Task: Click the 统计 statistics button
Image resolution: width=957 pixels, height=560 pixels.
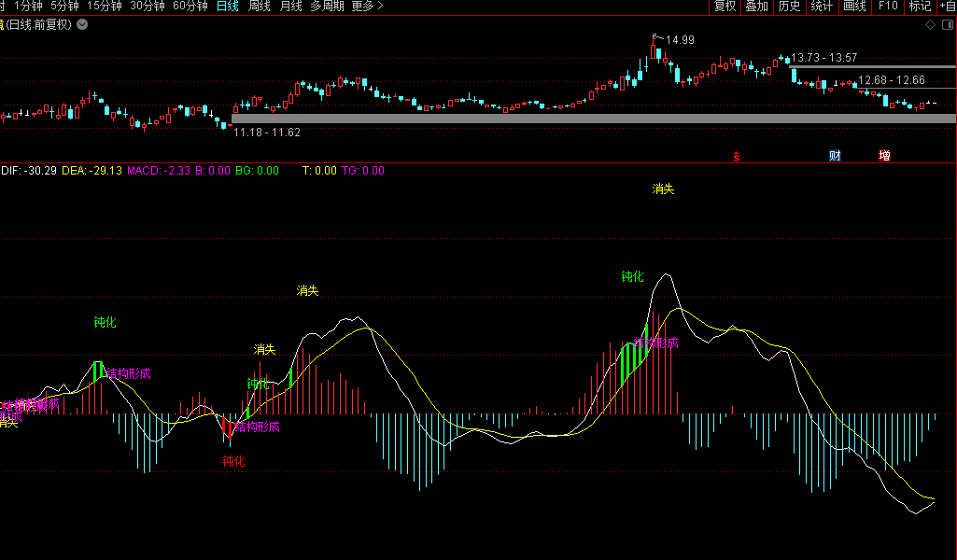Action: pos(822,7)
